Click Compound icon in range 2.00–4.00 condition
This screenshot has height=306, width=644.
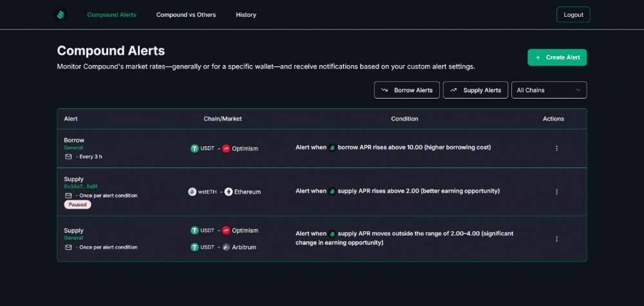pos(332,234)
